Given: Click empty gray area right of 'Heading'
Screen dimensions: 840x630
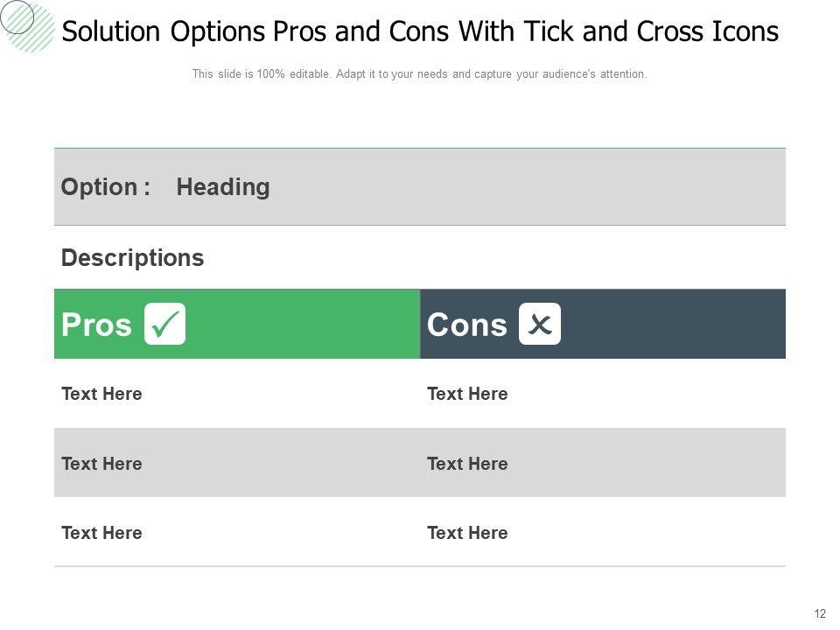Looking at the screenshot, I should 525,187.
